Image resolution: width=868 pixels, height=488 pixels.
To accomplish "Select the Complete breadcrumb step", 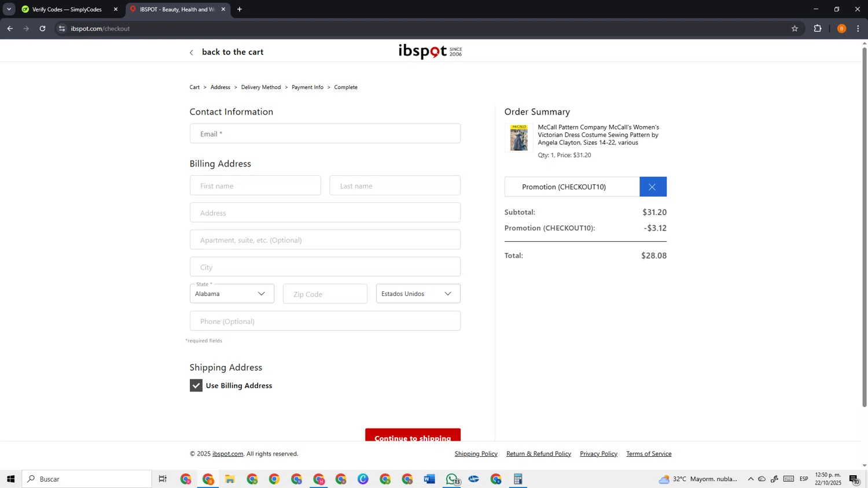I will (x=345, y=87).
